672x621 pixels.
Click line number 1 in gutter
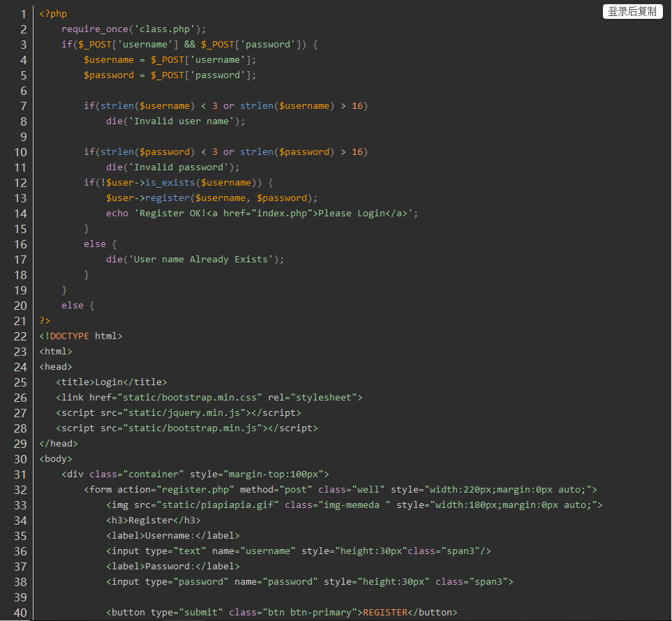click(x=24, y=14)
